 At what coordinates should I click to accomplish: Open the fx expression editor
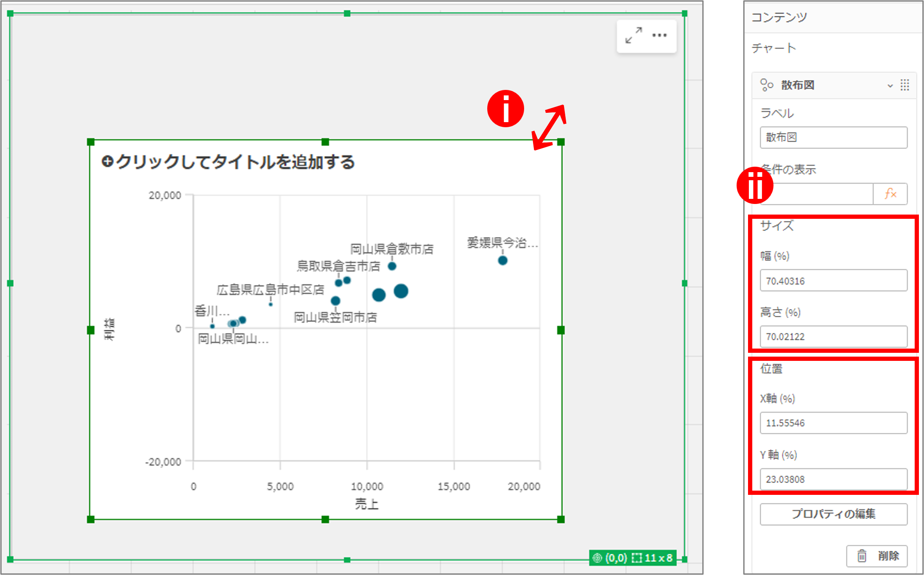click(x=890, y=194)
